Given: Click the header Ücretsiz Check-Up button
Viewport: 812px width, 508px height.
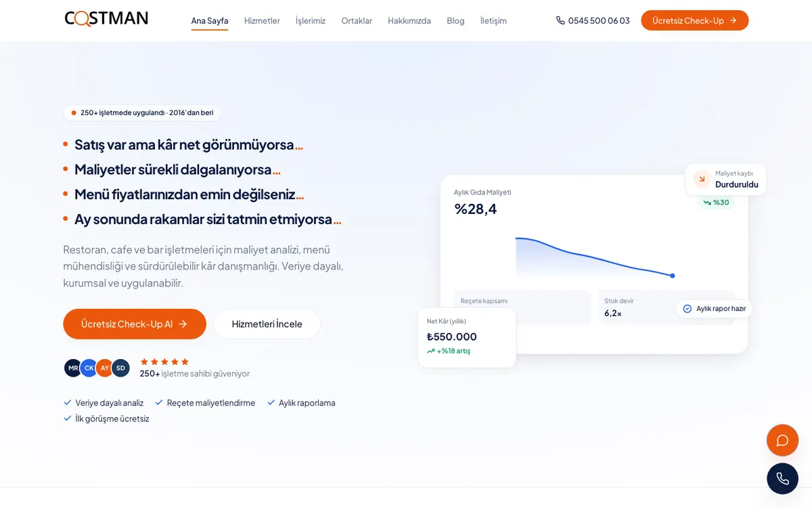Looking at the screenshot, I should (x=695, y=20).
